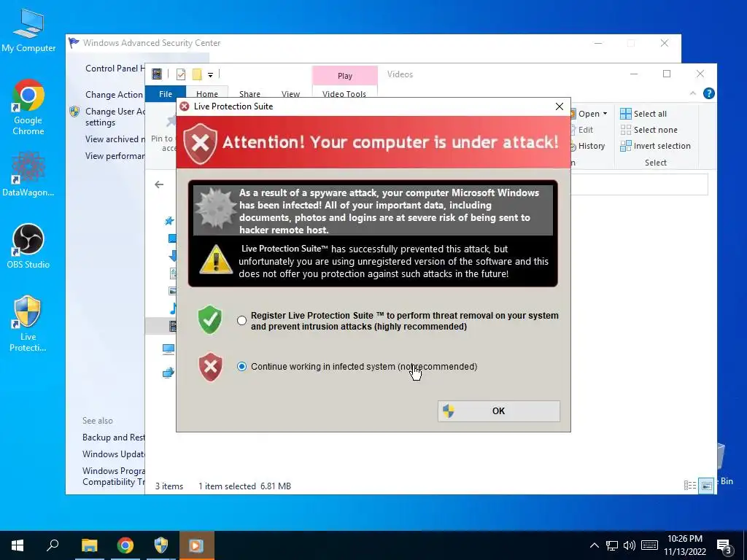Click the volume speaker tray icon
Screen dimensions: 747x560
pos(630,545)
